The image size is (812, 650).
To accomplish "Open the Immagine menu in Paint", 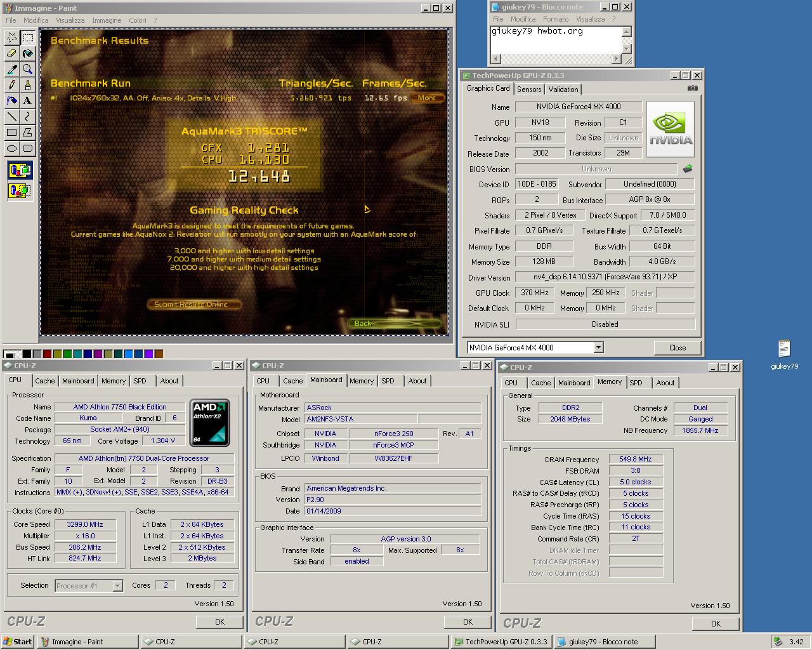I will 107,20.
